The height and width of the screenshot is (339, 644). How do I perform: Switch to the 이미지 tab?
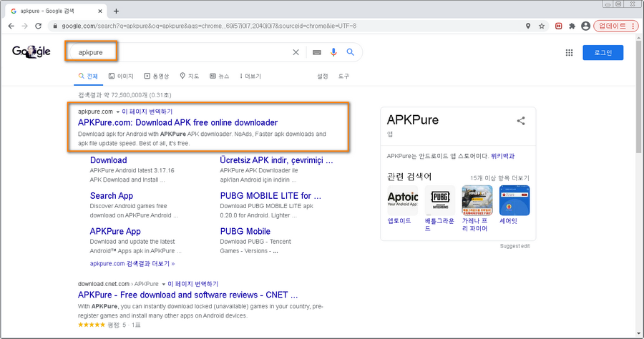[x=121, y=76]
